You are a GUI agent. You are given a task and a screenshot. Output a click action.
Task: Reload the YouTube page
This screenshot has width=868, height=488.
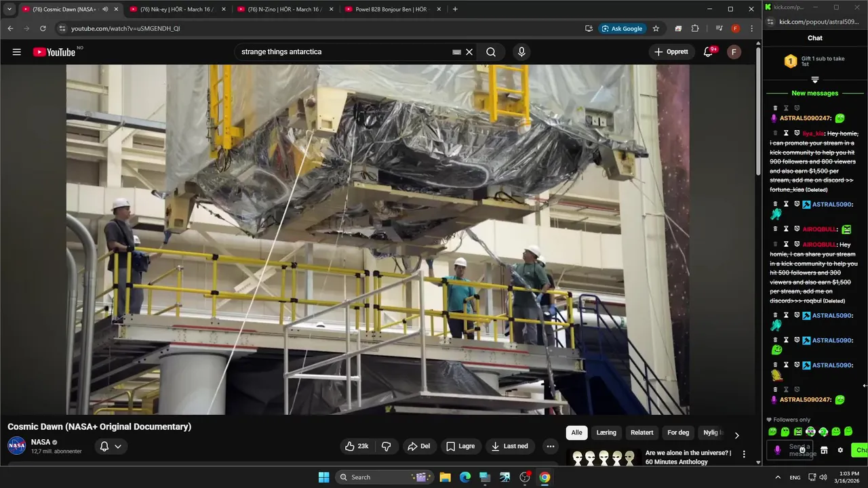tap(43, 28)
